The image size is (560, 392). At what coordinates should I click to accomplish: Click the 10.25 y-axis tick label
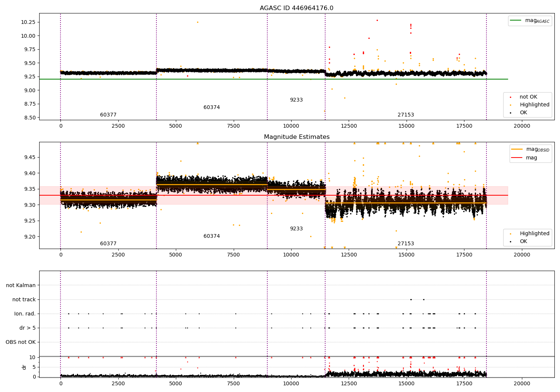coord(28,22)
